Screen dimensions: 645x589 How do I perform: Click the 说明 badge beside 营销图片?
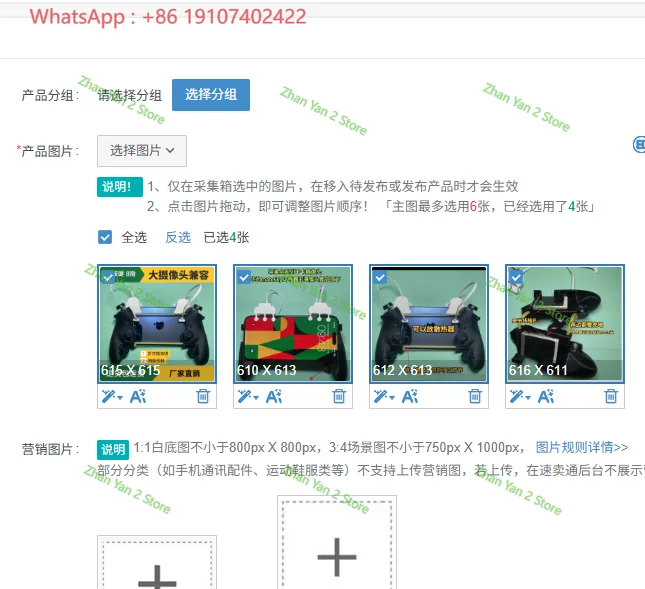113,450
